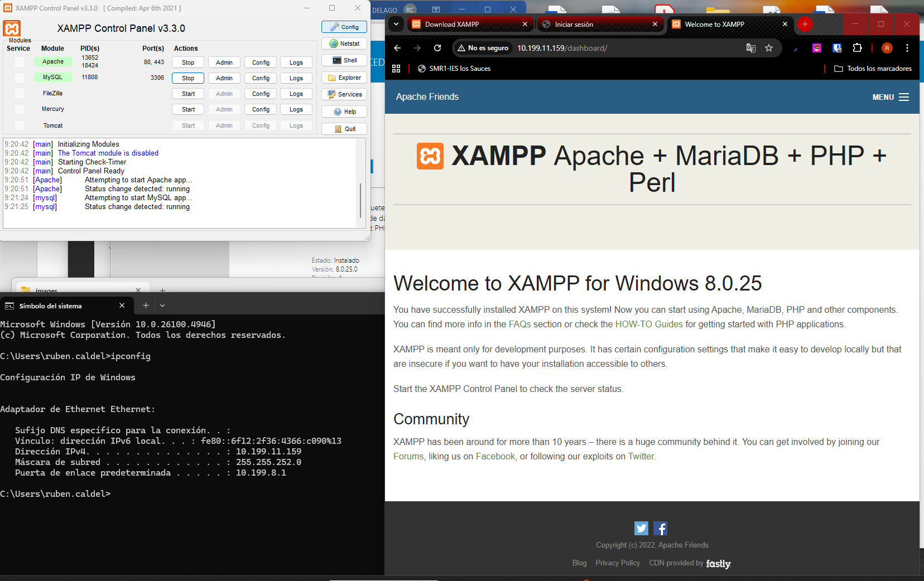Bookmark this page with the star icon

click(769, 48)
